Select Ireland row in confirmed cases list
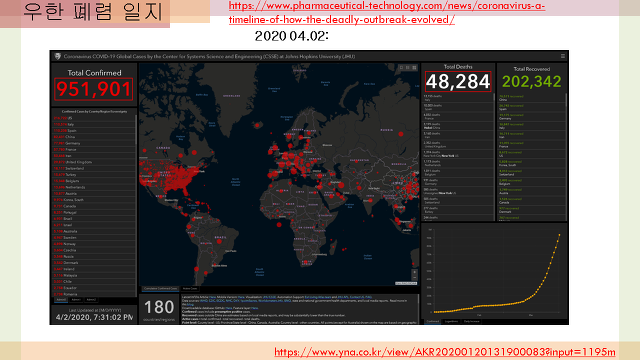The width and height of the screenshot is (640, 360). pyautogui.click(x=94, y=269)
